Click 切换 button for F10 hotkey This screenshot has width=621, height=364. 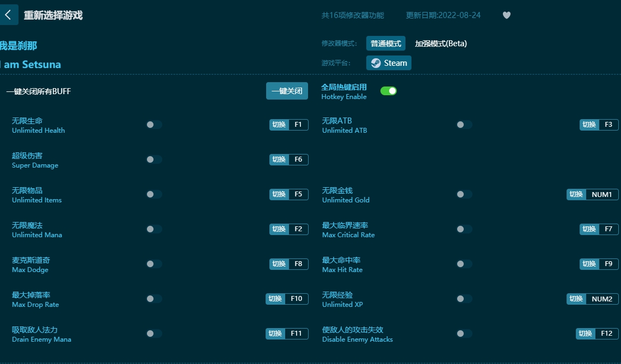[275, 299]
